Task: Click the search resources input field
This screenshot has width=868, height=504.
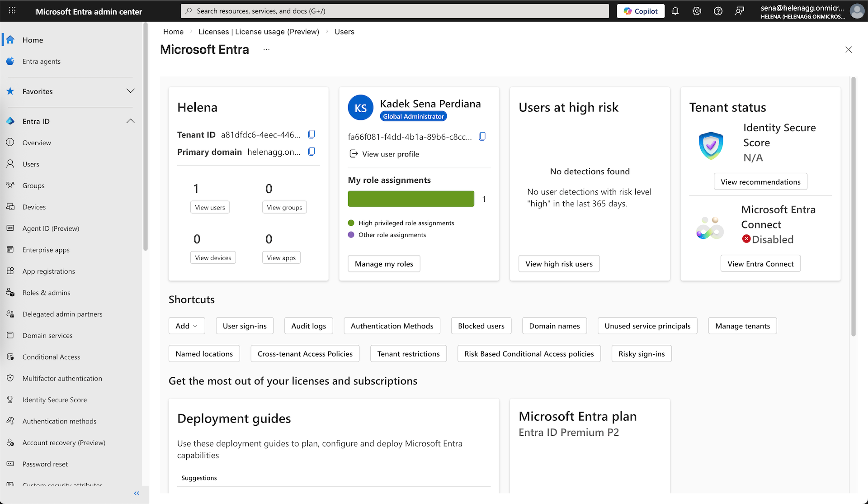Action: [395, 11]
